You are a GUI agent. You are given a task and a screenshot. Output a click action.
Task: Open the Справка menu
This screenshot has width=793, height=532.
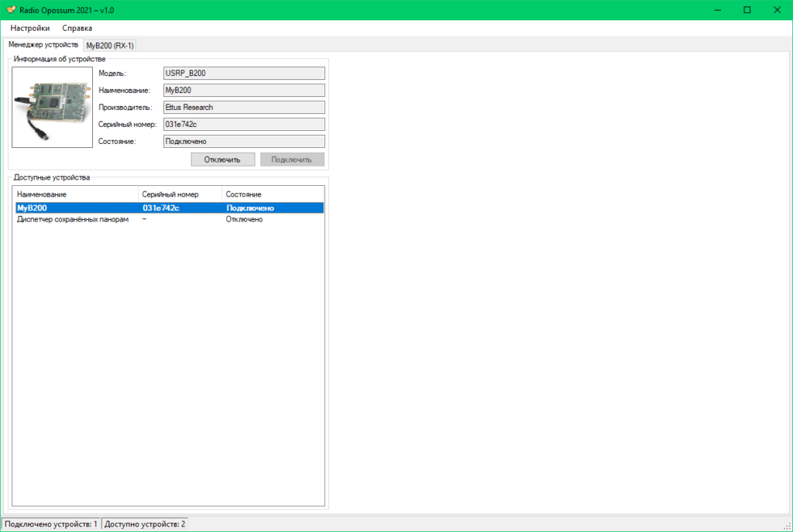click(x=77, y=28)
